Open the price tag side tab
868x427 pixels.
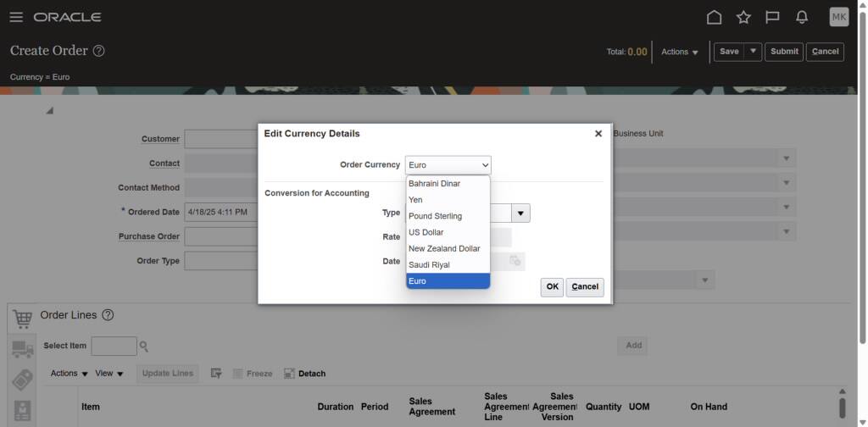pyautogui.click(x=22, y=380)
